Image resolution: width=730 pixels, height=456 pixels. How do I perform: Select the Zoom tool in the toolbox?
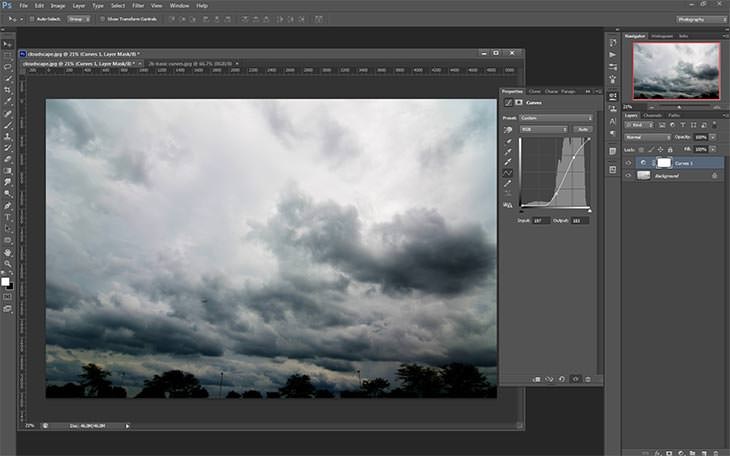[x=7, y=264]
